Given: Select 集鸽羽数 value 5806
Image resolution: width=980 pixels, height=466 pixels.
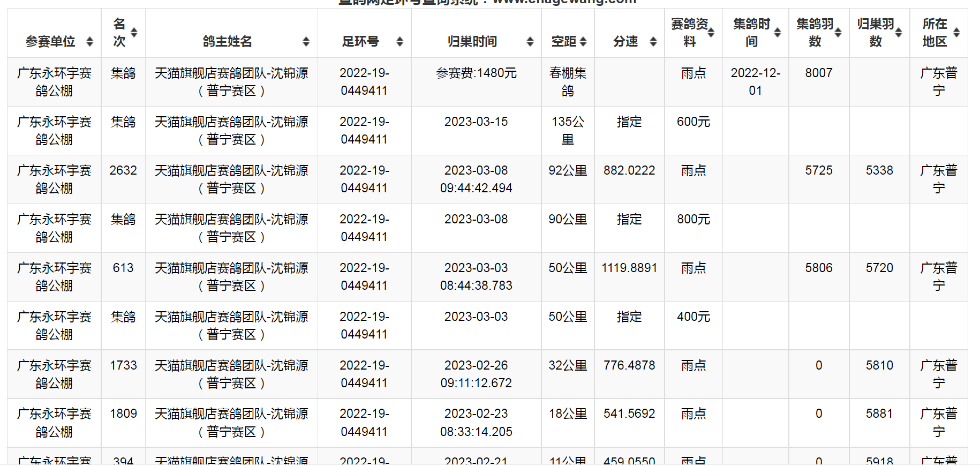Looking at the screenshot, I should [x=819, y=268].
